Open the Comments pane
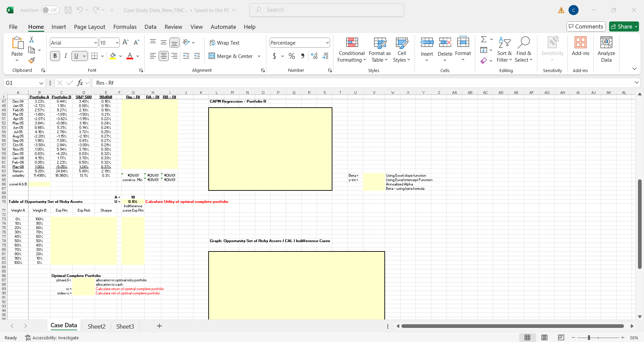The image size is (644, 342). pyautogui.click(x=586, y=26)
